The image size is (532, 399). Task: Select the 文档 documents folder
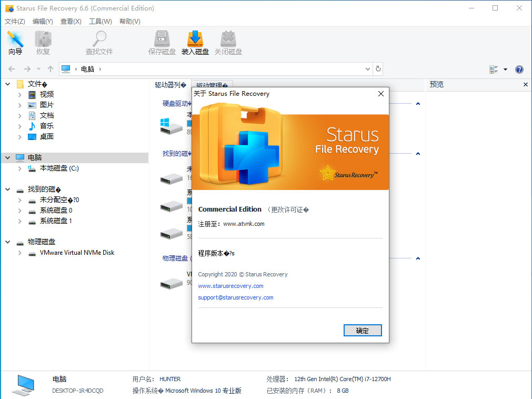point(46,115)
